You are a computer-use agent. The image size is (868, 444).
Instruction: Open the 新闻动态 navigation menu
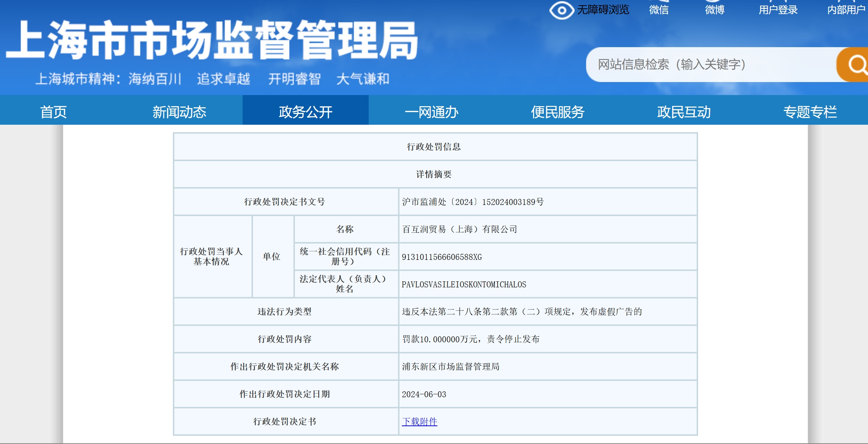click(179, 112)
